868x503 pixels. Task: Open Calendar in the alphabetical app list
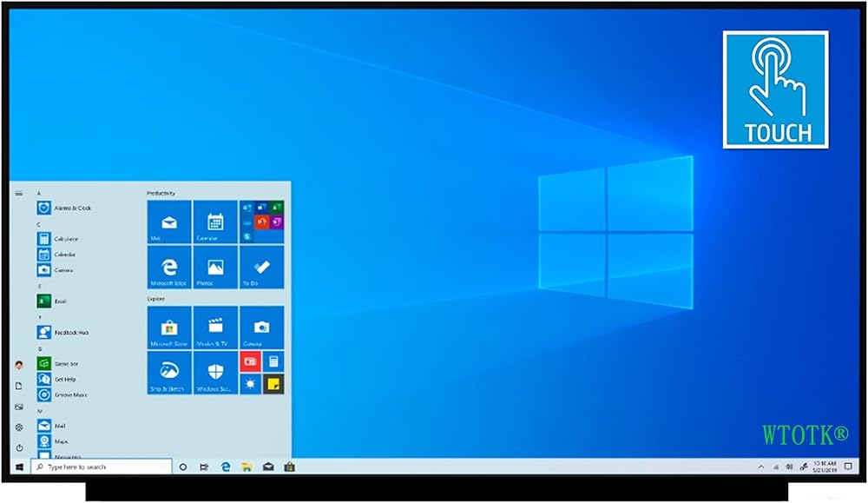click(56, 255)
